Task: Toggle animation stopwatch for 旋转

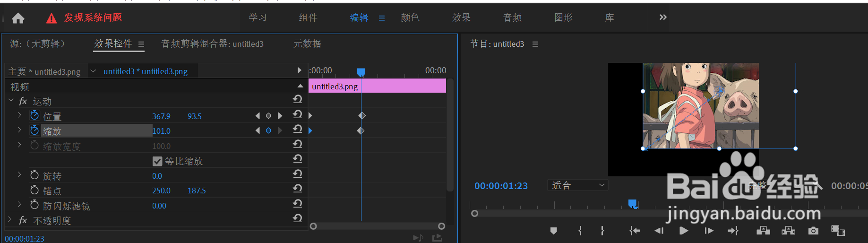Action: [34, 175]
